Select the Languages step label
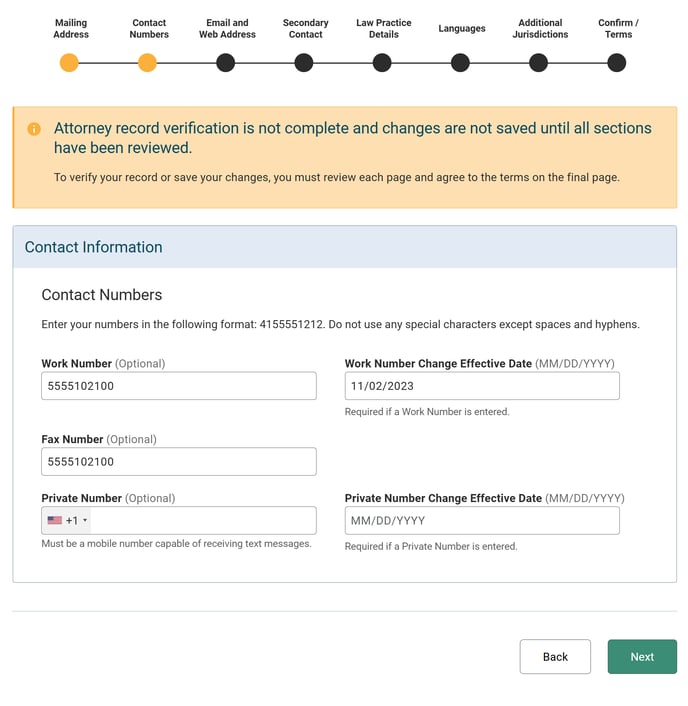The image size is (688, 706). [x=461, y=28]
